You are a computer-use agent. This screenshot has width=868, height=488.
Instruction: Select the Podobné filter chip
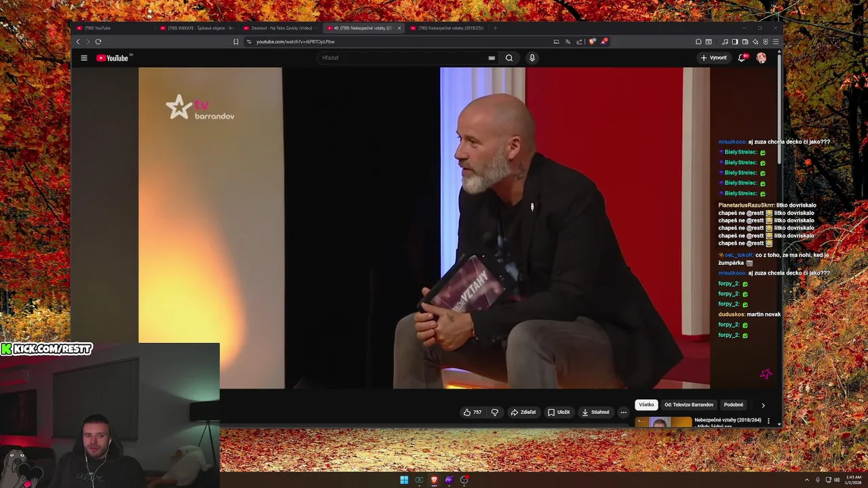734,405
